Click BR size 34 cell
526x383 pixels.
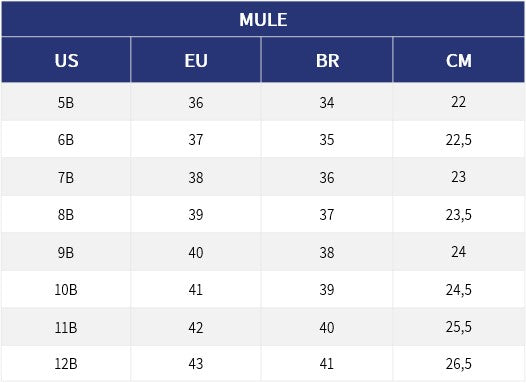click(327, 103)
